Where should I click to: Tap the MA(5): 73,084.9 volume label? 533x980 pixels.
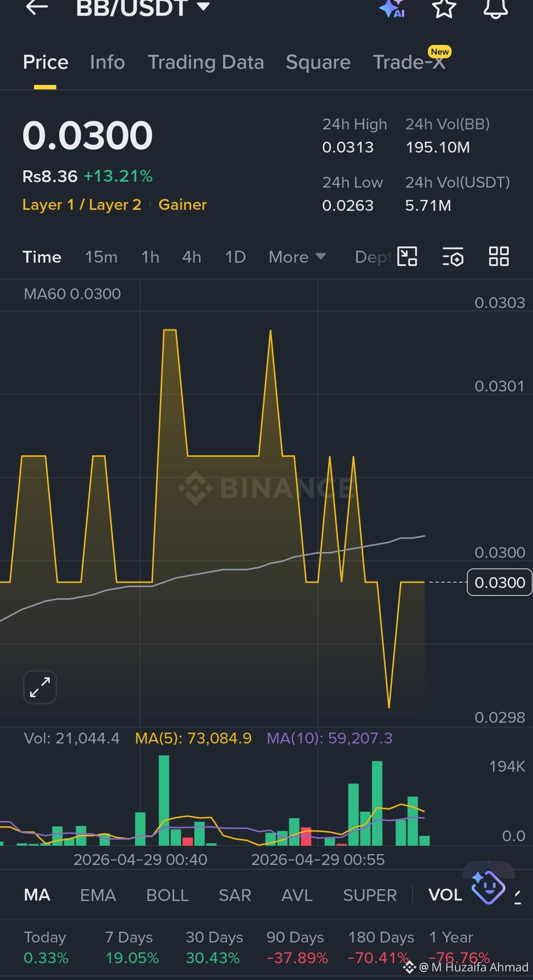pyautogui.click(x=193, y=738)
